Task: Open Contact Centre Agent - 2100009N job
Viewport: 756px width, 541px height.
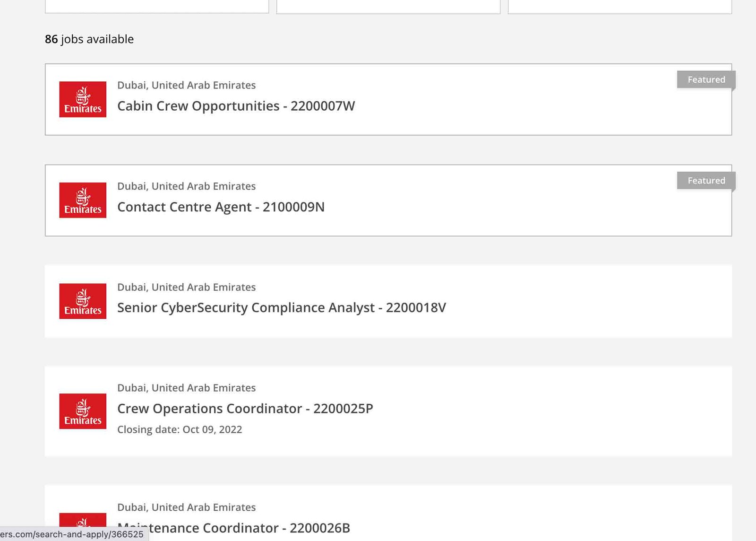Action: (x=221, y=207)
